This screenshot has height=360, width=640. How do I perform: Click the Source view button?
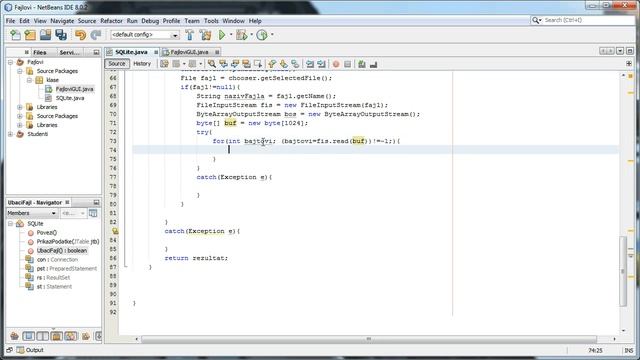(117, 64)
